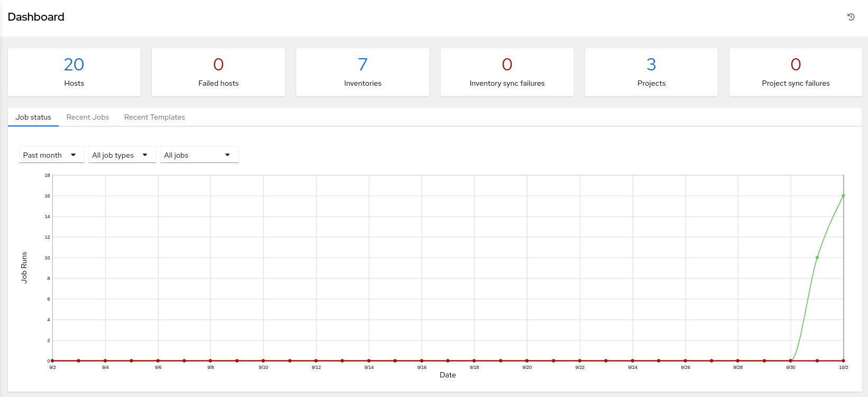Open the Projects count card
The height and width of the screenshot is (397, 868).
(651, 73)
